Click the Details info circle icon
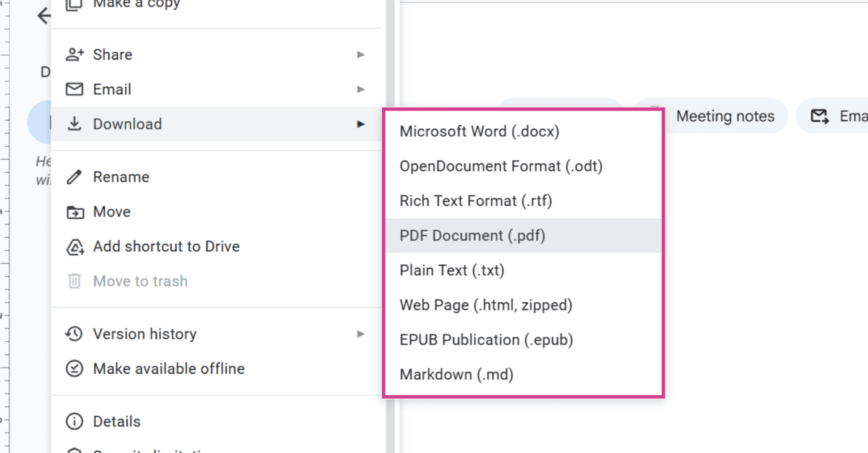The image size is (868, 453). coord(75,421)
